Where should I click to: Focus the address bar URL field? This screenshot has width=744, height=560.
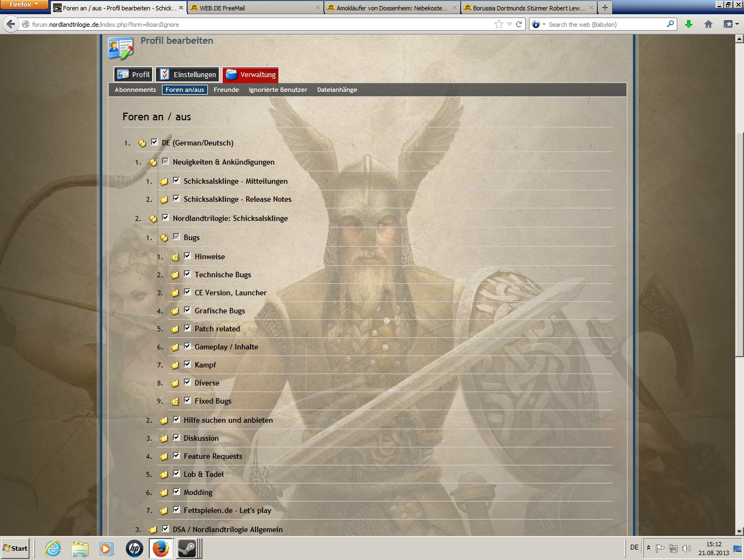261,24
